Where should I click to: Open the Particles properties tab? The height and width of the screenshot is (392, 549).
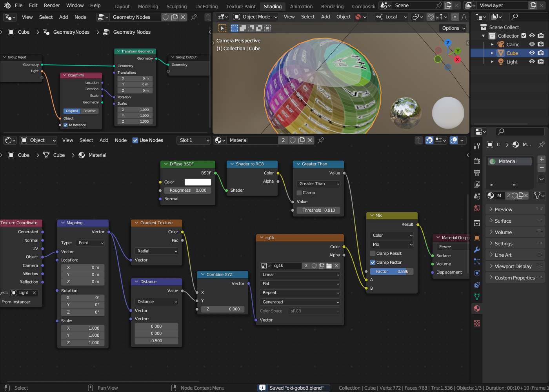click(477, 261)
